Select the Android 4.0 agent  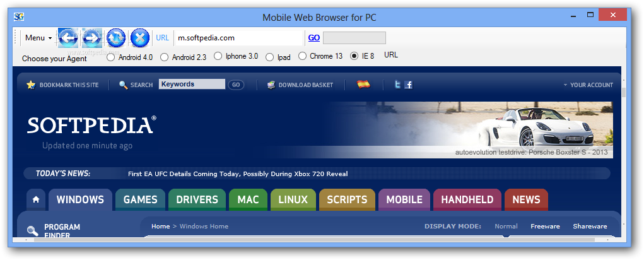tap(110, 57)
